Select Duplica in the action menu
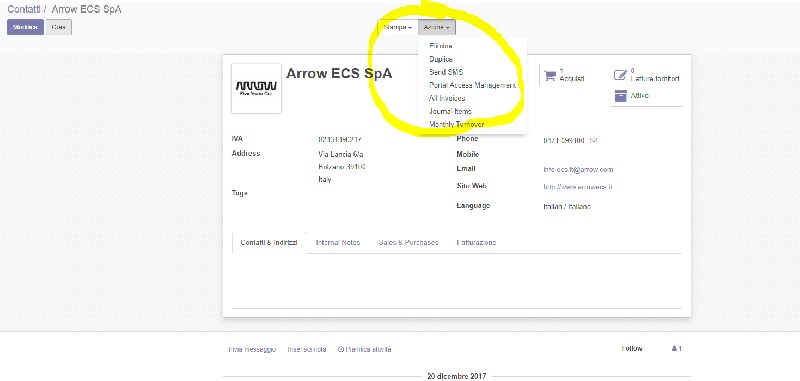This screenshot has height=381, width=800. (x=441, y=59)
